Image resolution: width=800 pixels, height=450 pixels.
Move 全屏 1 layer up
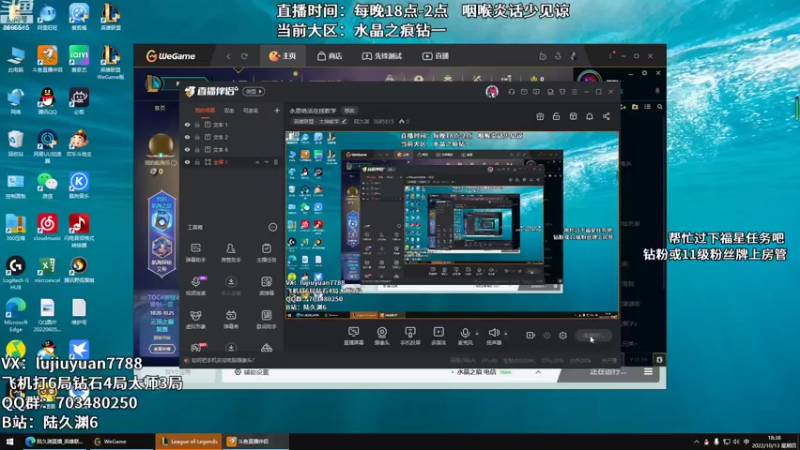[257, 162]
